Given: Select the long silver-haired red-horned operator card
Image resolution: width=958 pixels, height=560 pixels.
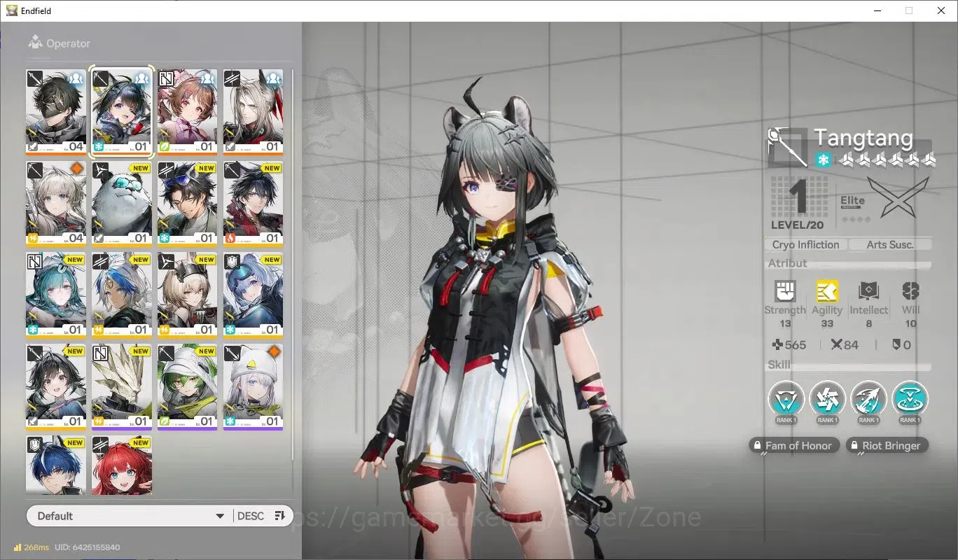Looking at the screenshot, I should point(253,111).
